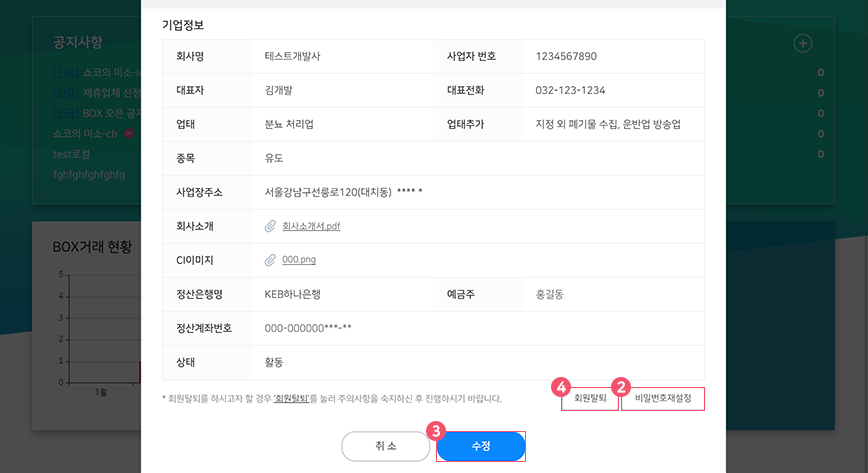Click the 회원탈퇴 button
The height and width of the screenshot is (473, 868).
click(x=590, y=398)
